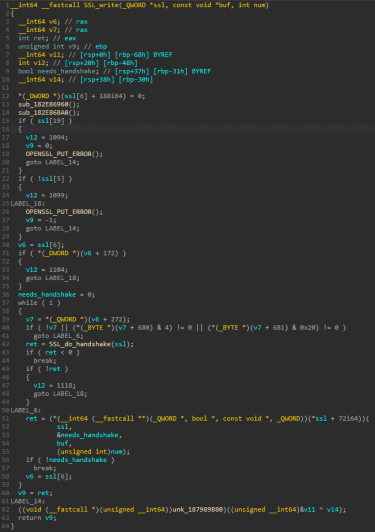
Task: Open the SSL_do_handshake function call
Action: click(x=80, y=344)
